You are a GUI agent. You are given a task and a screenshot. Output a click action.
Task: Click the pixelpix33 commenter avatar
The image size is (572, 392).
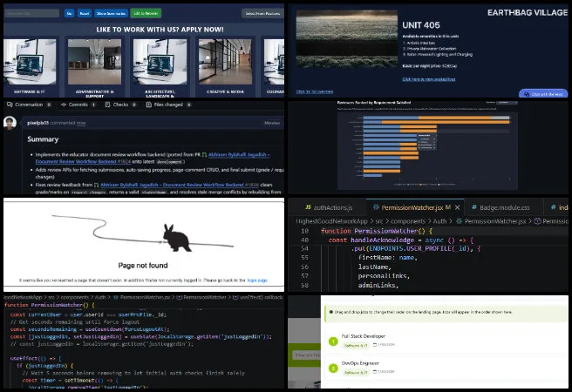click(x=10, y=123)
